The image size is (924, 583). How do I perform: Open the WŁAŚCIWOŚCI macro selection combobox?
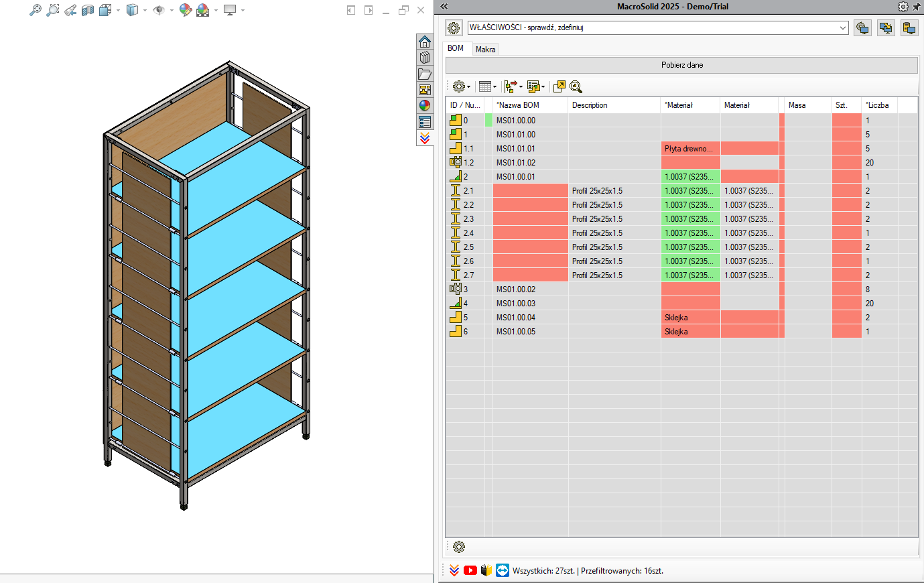[x=658, y=27]
